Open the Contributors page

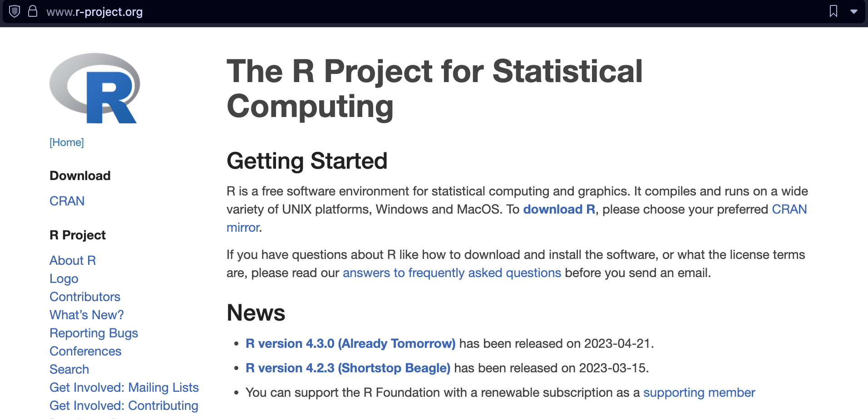85,297
